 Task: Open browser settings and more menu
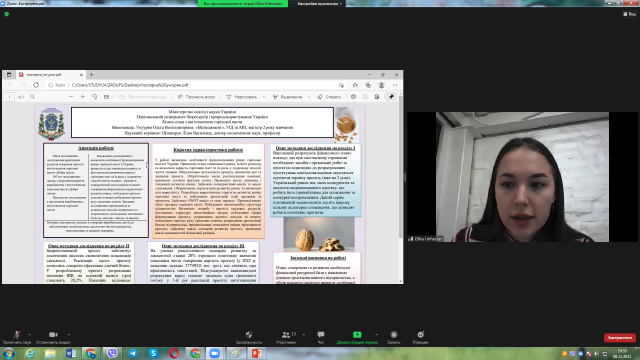[x=395, y=85]
